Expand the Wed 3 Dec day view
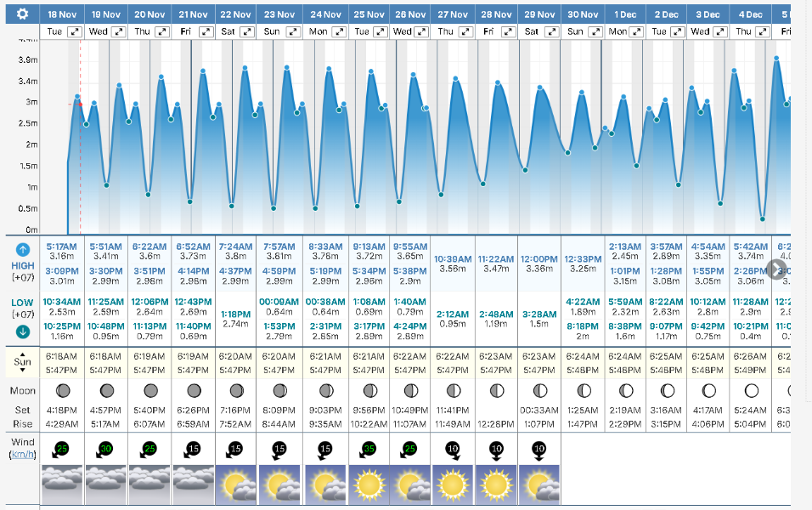 (x=721, y=31)
